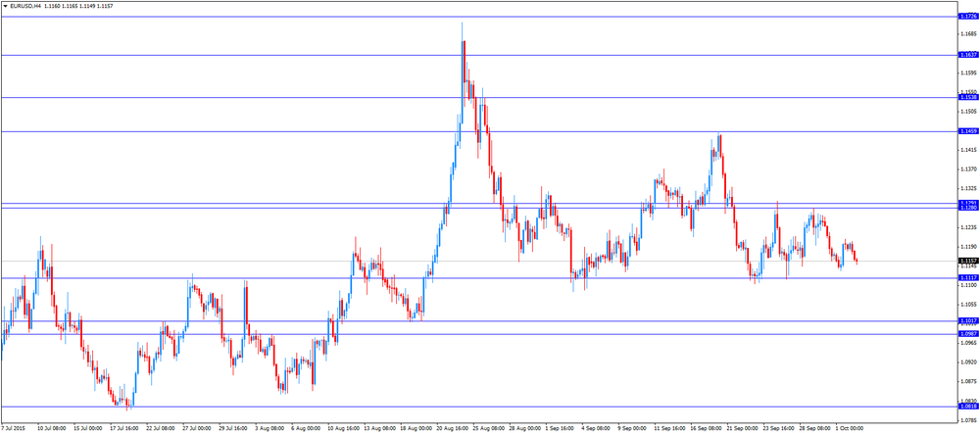Select the 1.0987 horizontal line price label
This screenshot has height=433, width=980.
click(x=968, y=334)
